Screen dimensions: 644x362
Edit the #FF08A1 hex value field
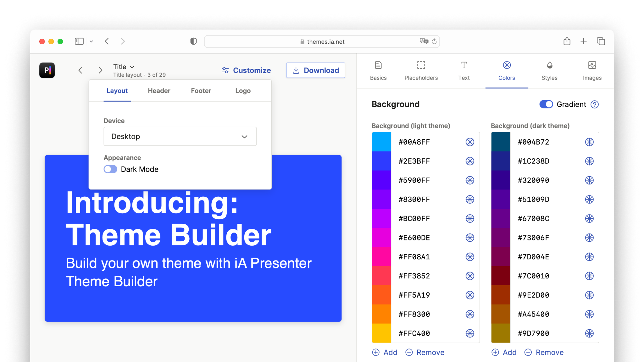tap(414, 257)
